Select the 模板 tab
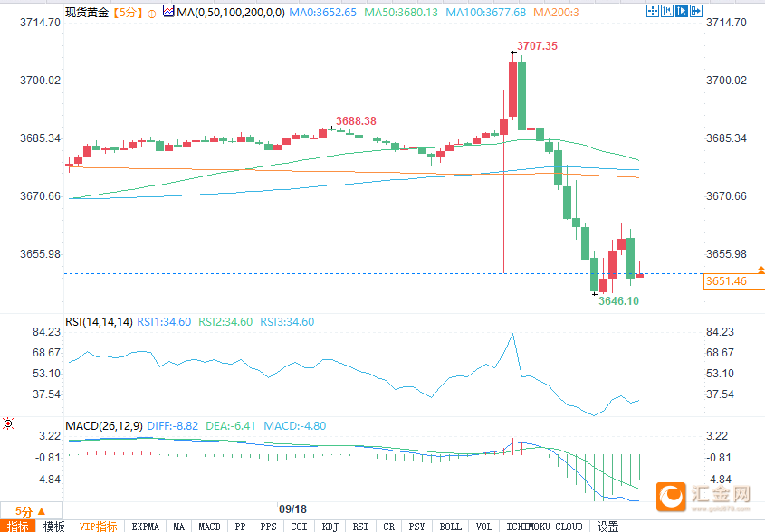Viewport: 765px width, 532px height. pyautogui.click(x=53, y=527)
